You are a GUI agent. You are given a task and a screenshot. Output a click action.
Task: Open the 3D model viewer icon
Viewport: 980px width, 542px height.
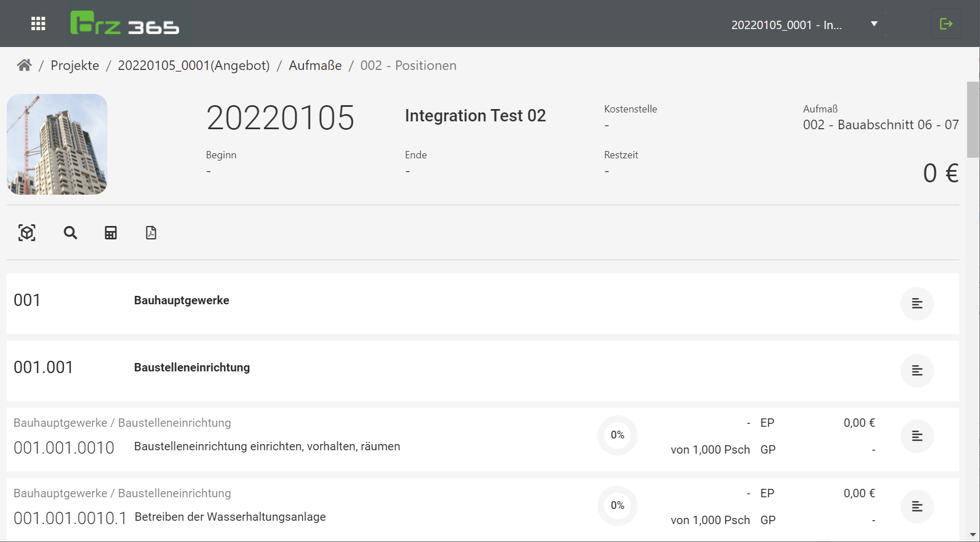click(27, 233)
